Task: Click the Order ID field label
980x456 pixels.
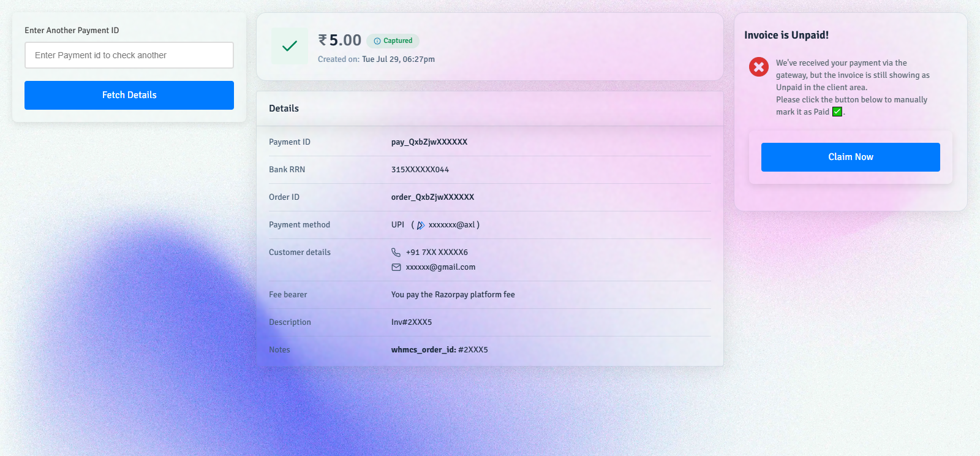Action: click(284, 197)
